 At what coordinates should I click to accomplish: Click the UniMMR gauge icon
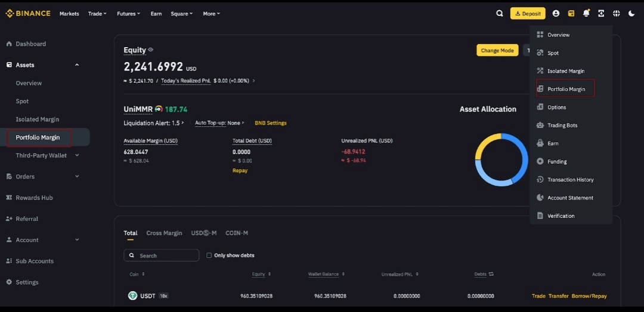(x=159, y=109)
